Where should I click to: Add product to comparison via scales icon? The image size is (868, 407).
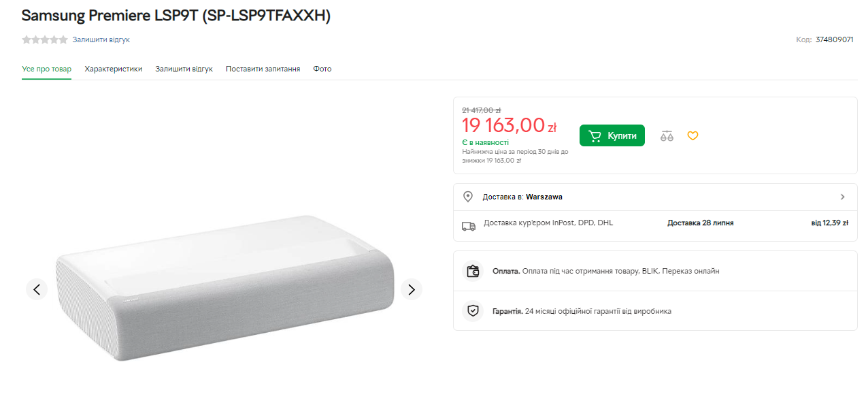pos(667,136)
